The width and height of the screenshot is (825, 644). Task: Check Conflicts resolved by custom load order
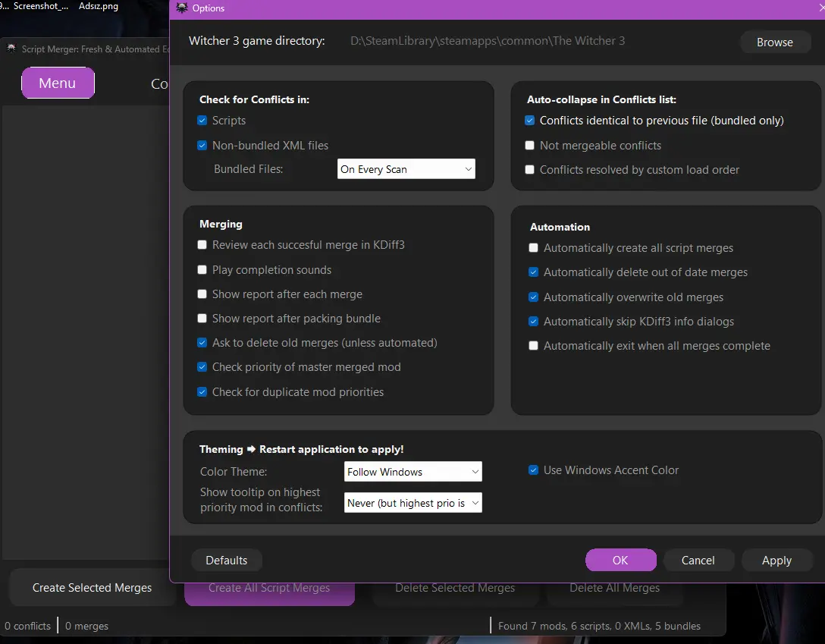530,169
